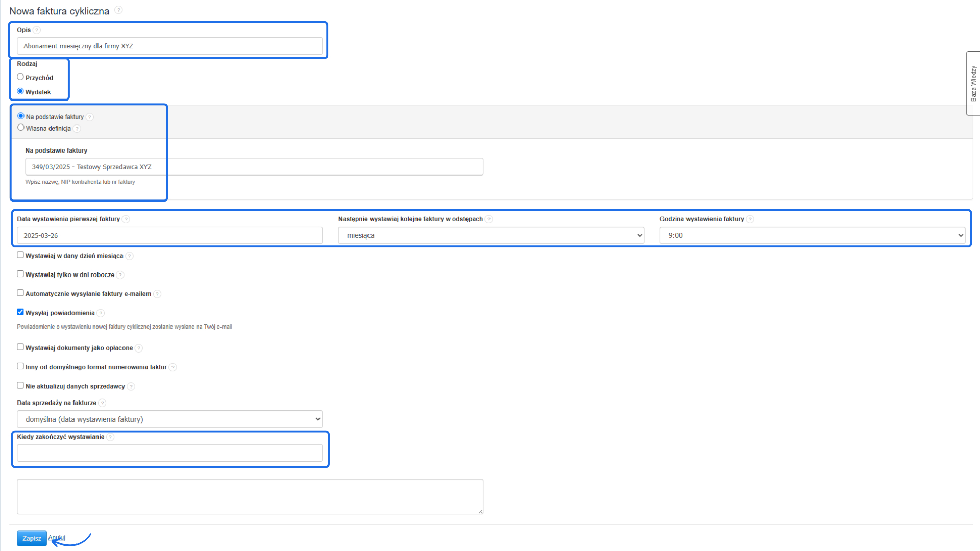The width and height of the screenshot is (980, 551).
Task: Click help icon beside Wysyłaj powiadomienia
Action: click(x=101, y=313)
